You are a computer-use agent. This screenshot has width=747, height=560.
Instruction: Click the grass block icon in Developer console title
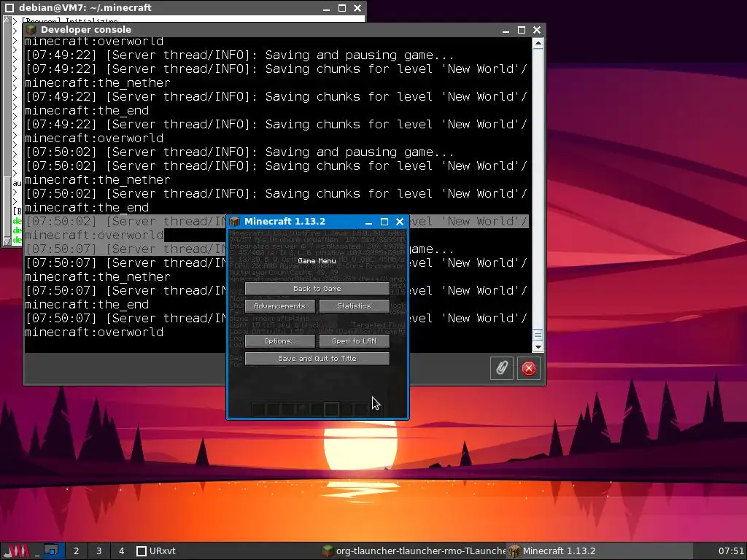[31, 29]
